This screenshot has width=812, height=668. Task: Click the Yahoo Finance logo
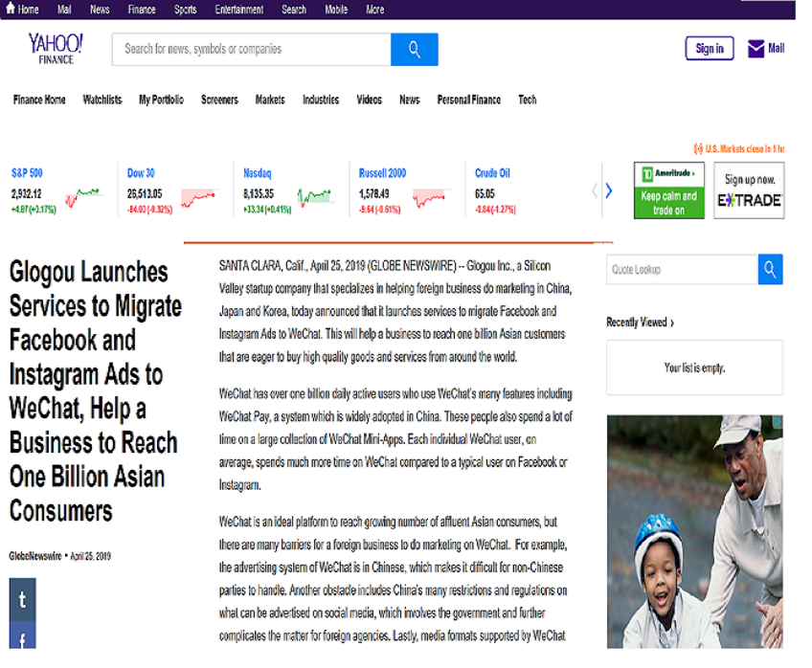coord(56,49)
